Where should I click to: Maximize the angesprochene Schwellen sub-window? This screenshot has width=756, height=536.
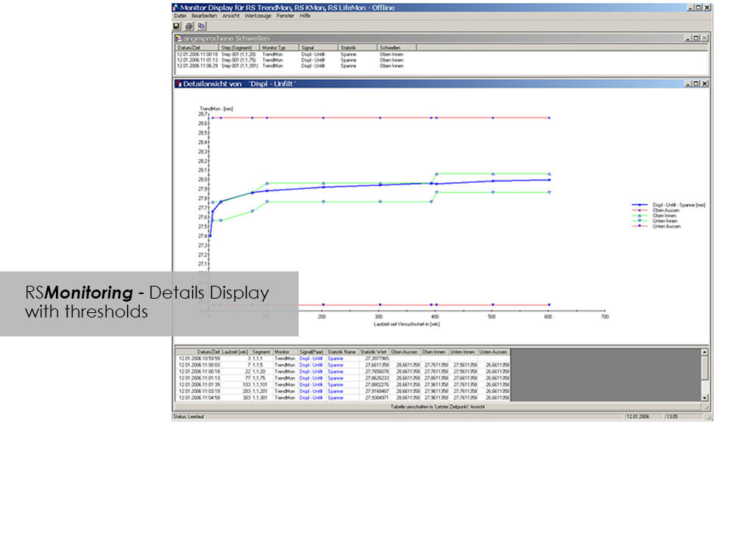(x=696, y=38)
